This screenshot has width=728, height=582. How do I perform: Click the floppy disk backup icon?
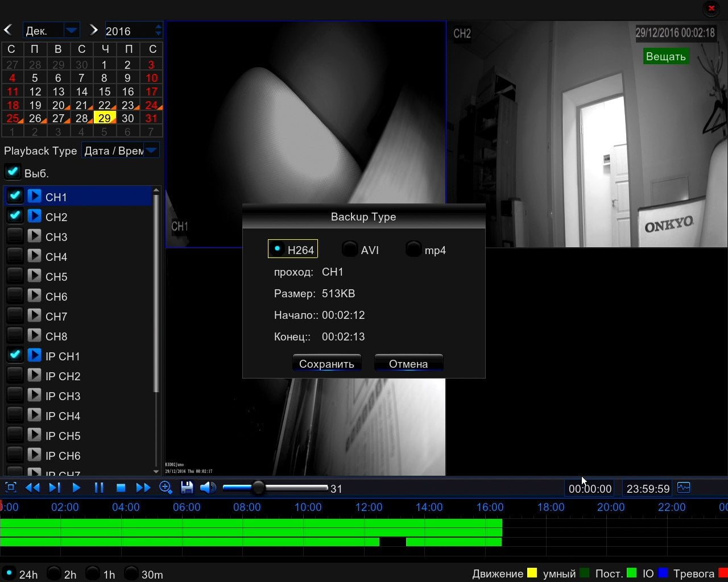point(187,488)
